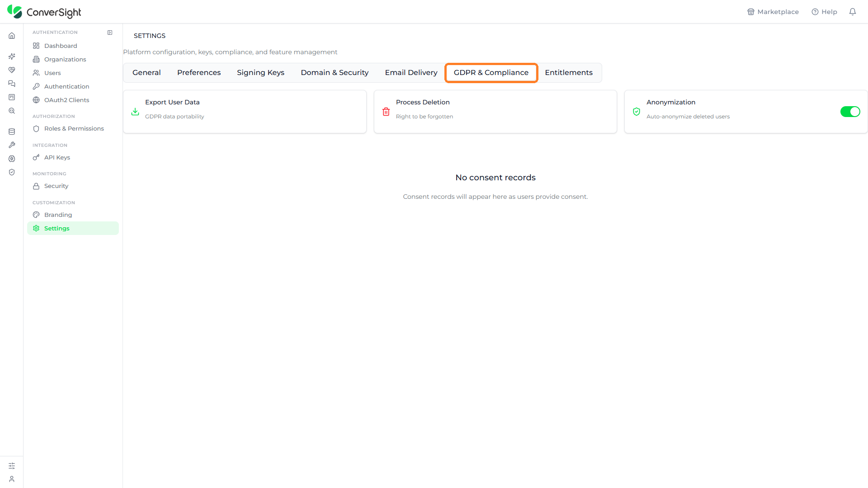Open the gear settings rail icon

(x=12, y=159)
